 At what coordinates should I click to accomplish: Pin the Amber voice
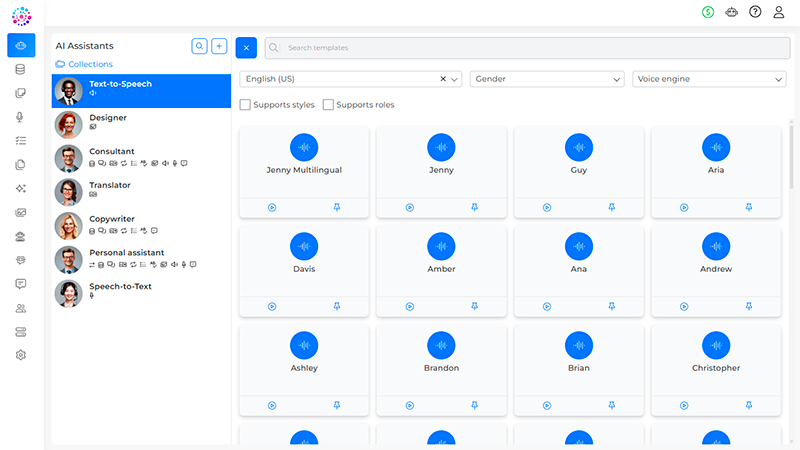pos(474,306)
